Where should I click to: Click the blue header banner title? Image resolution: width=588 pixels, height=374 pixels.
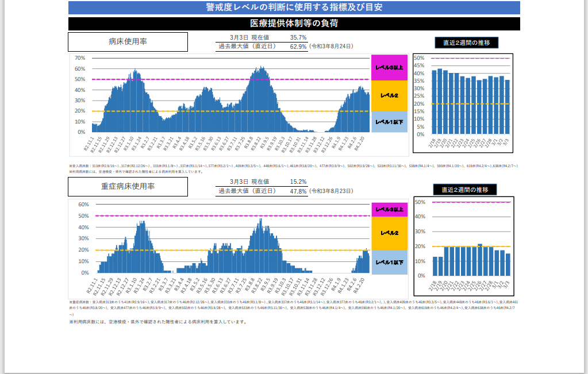coord(294,7)
